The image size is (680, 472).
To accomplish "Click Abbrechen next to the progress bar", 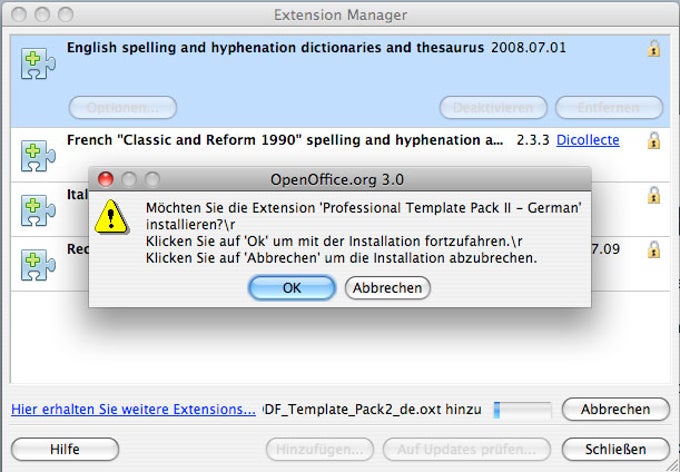I will pyautogui.click(x=615, y=409).
